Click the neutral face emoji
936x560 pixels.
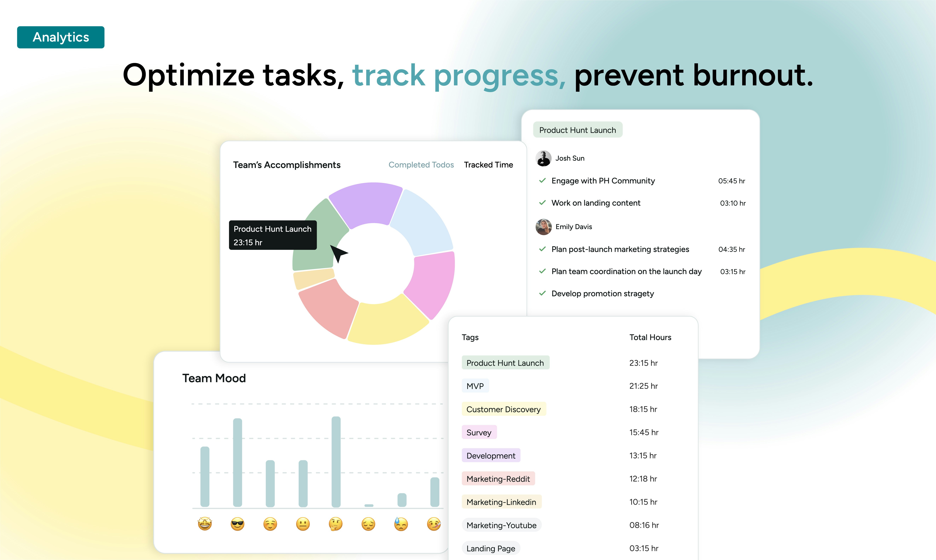coord(303,524)
